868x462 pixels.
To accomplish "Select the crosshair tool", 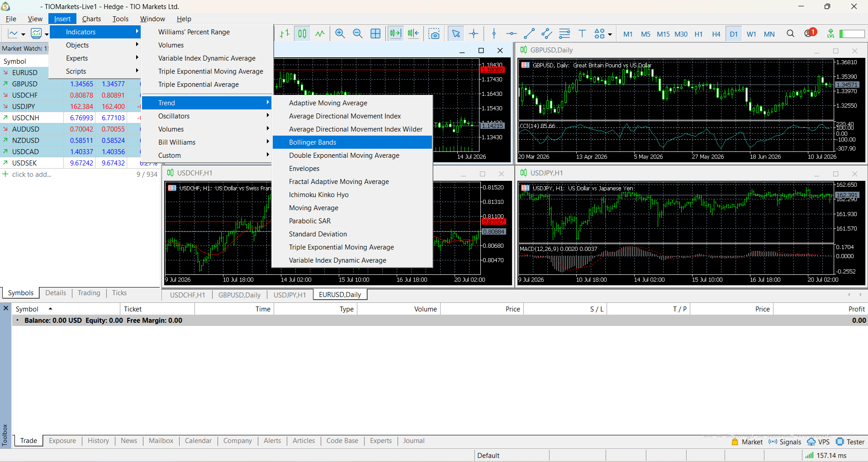I will pyautogui.click(x=474, y=33).
